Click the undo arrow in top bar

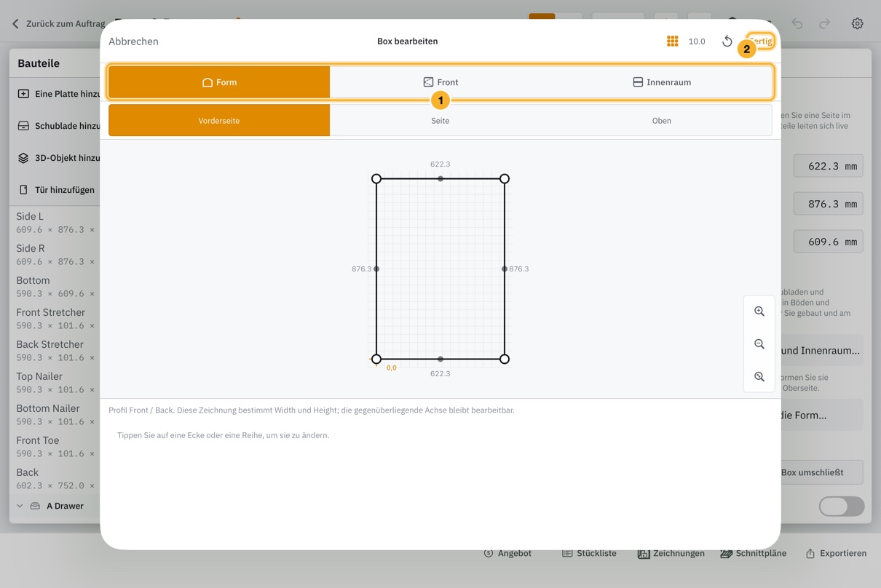(797, 23)
